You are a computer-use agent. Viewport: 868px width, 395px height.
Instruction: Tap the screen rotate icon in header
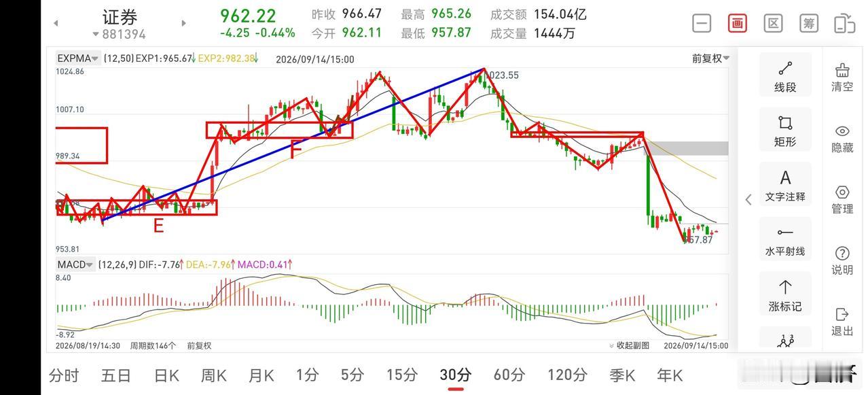tap(844, 23)
